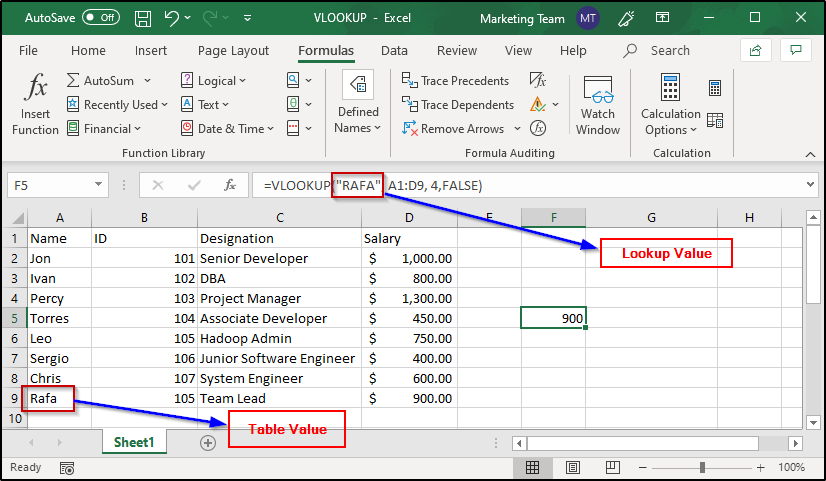Expand the Date & Time dropdown arrow

(x=270, y=129)
